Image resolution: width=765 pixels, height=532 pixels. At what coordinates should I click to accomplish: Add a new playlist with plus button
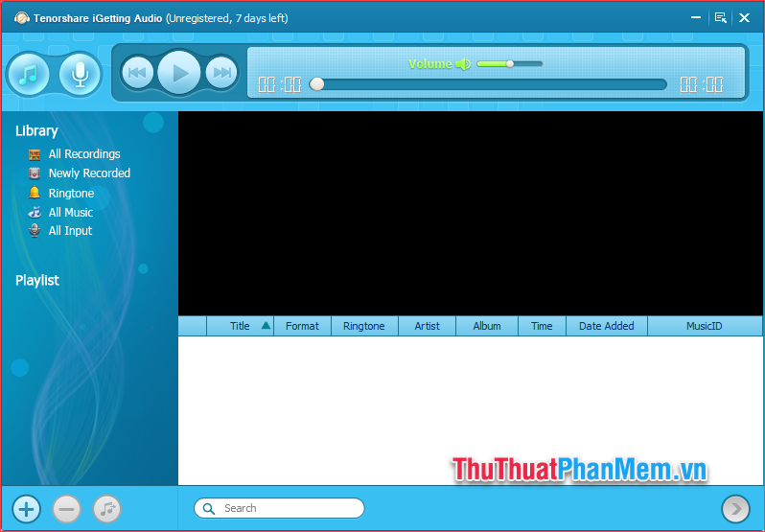(26, 509)
